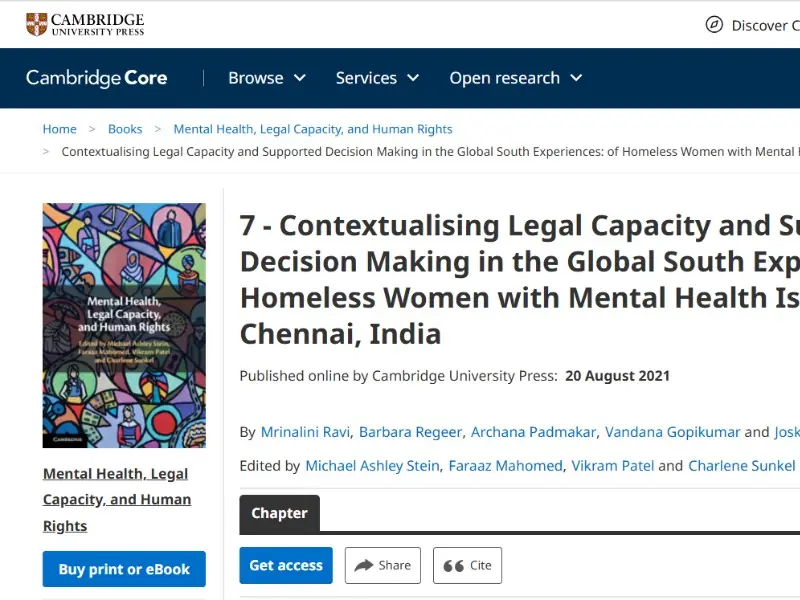The width and height of the screenshot is (800, 600).
Task: Expand the Open research dropdown menu
Action: tap(515, 78)
